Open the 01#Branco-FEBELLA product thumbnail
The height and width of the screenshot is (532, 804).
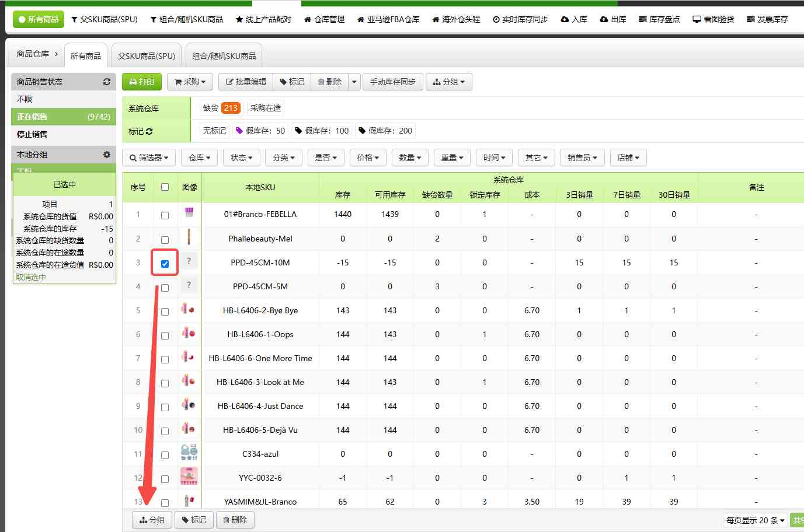click(189, 213)
